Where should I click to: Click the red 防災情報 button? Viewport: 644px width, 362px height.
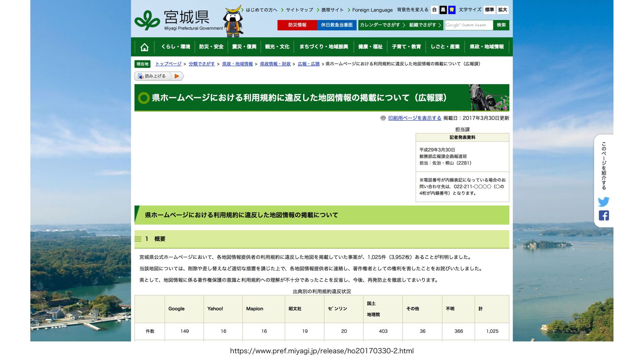pyautogui.click(x=297, y=25)
